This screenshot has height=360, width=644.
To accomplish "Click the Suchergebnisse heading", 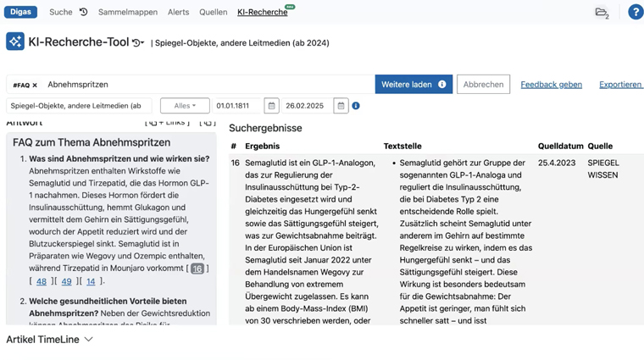I will coord(265,128).
